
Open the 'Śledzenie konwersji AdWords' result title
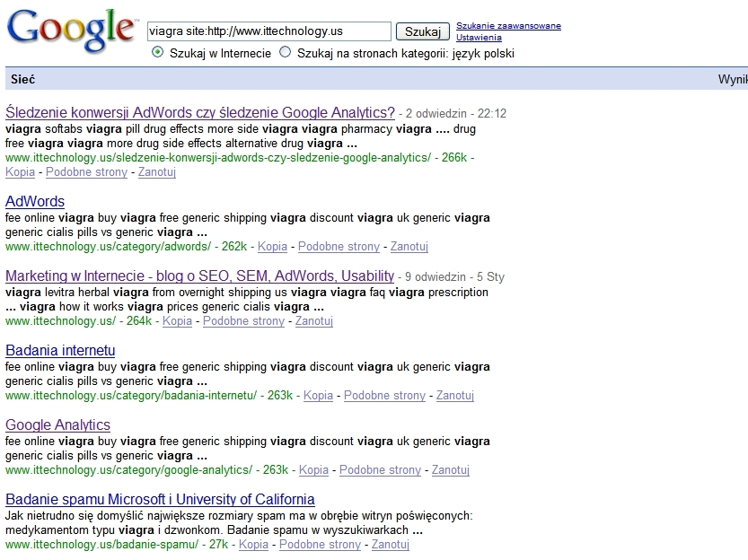pos(200,113)
